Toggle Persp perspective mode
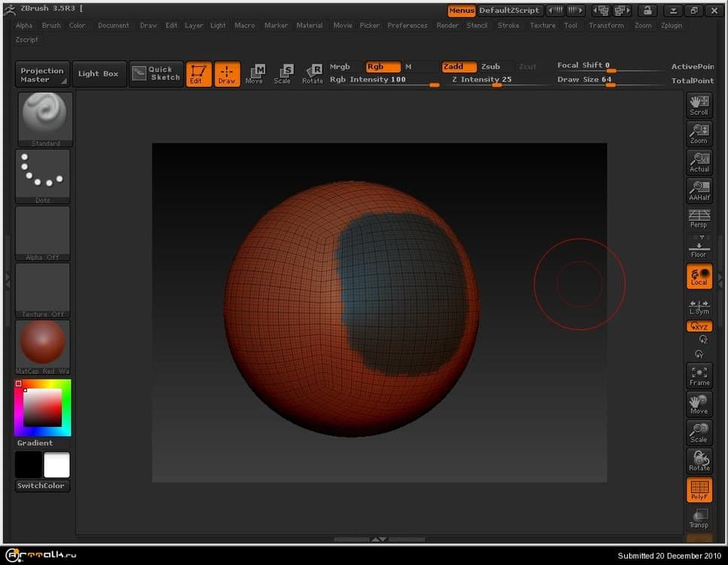728x565 pixels. tap(699, 218)
